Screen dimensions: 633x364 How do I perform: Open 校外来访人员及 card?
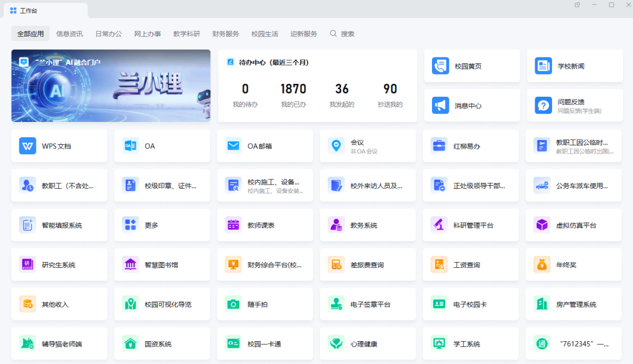(x=367, y=185)
